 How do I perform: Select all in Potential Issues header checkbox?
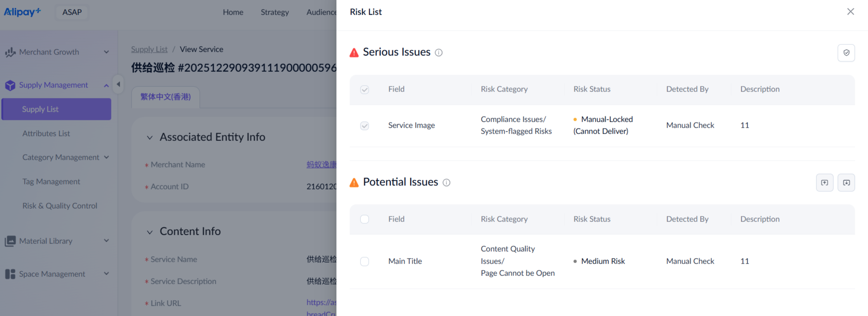(364, 219)
